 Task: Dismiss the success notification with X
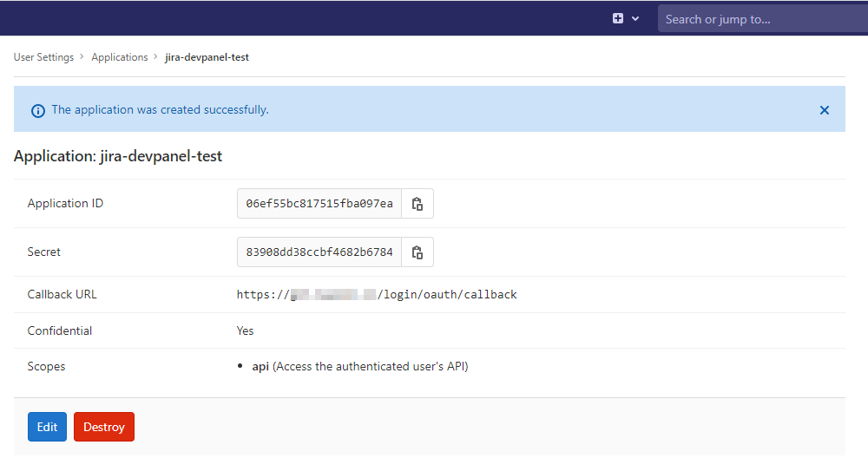tap(825, 110)
